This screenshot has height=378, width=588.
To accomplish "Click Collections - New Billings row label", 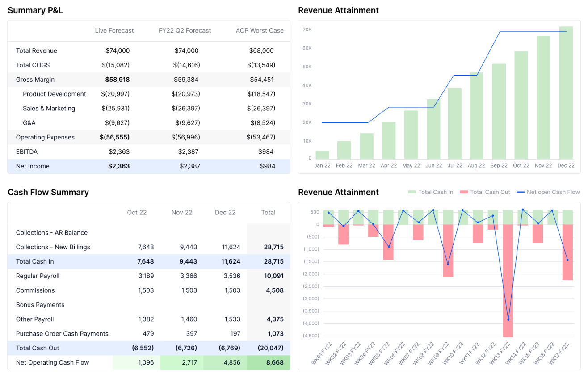I will point(53,247).
